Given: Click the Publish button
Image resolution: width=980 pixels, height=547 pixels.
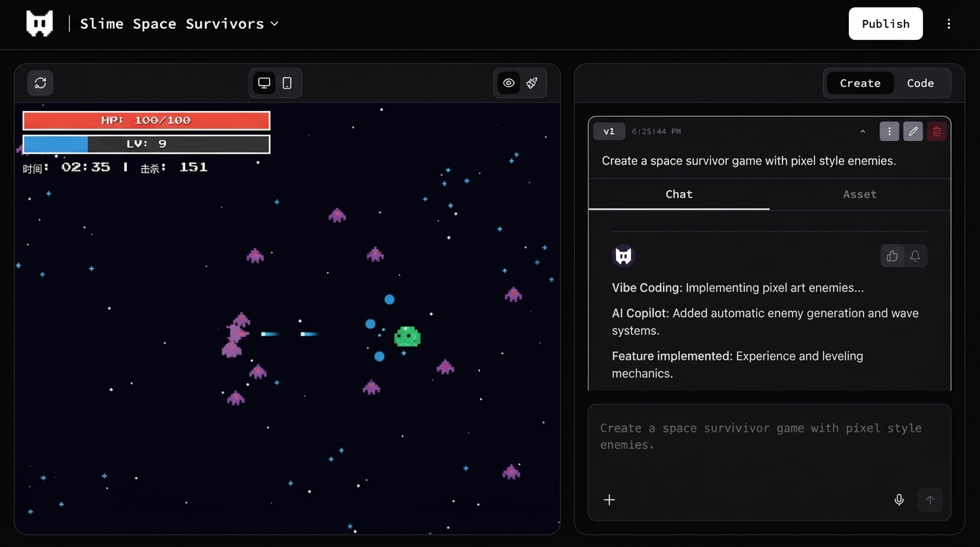Looking at the screenshot, I should click(x=885, y=24).
